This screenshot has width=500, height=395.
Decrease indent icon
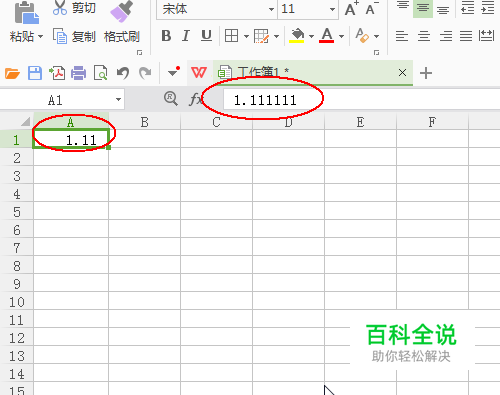pyautogui.click(x=467, y=8)
